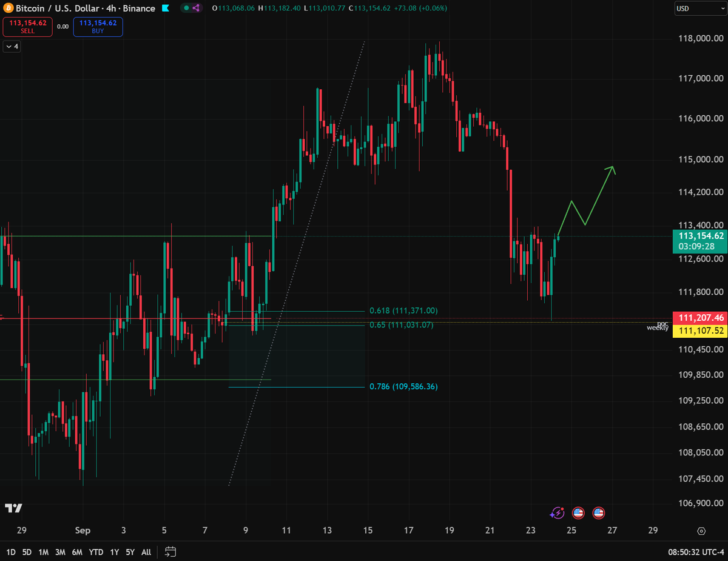Open the go-to-date calendar icon
The width and height of the screenshot is (728, 561).
pos(170,552)
